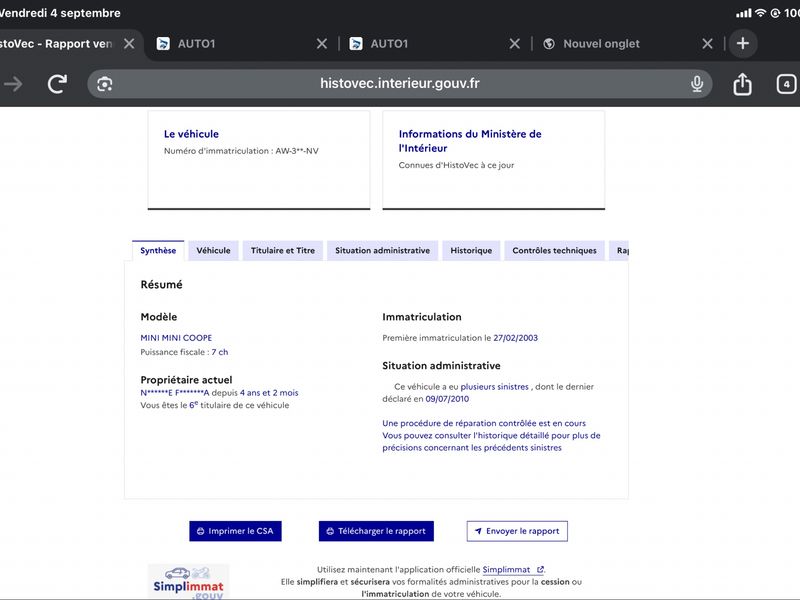Click the Télécharger le rapport button
This screenshot has width=800, height=600.
[x=377, y=531]
